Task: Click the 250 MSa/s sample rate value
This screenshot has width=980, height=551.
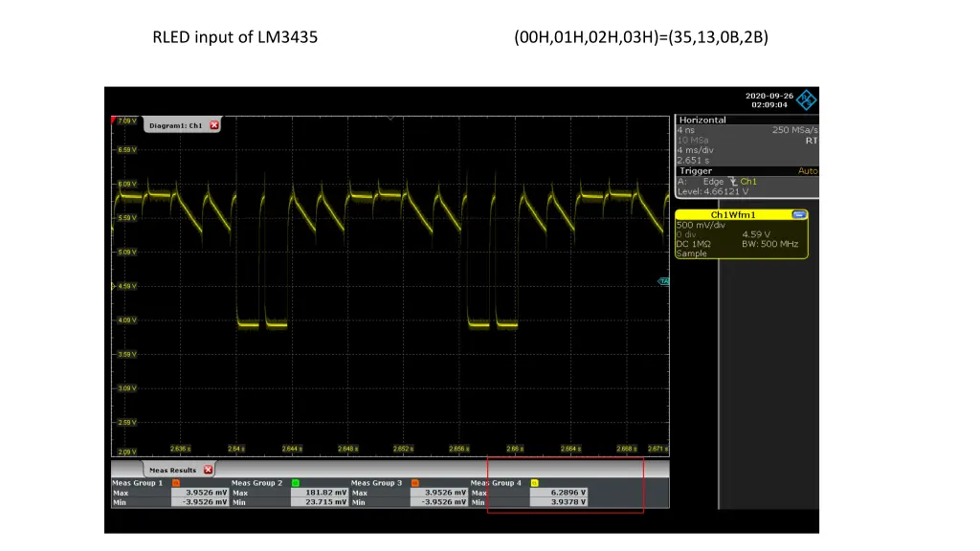Action: click(794, 130)
